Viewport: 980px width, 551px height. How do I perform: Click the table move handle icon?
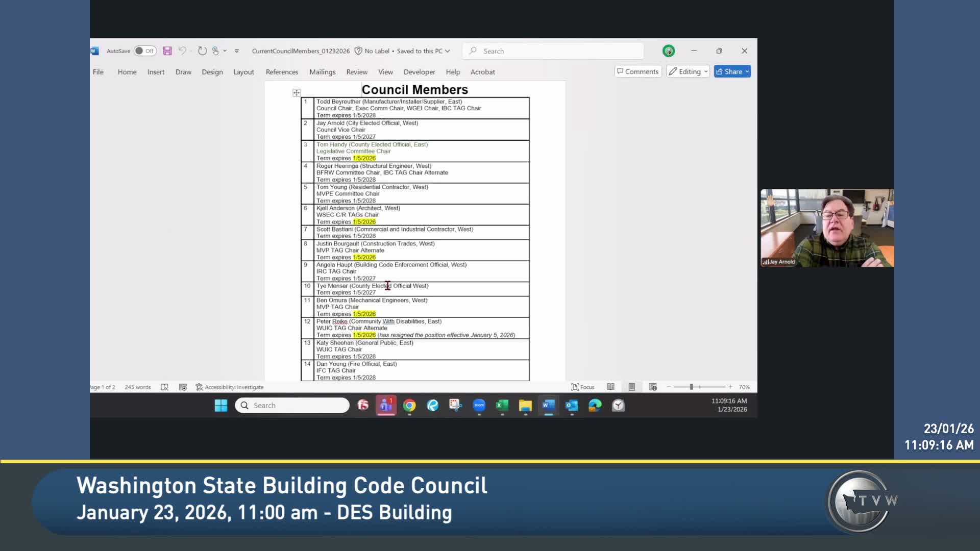[297, 93]
